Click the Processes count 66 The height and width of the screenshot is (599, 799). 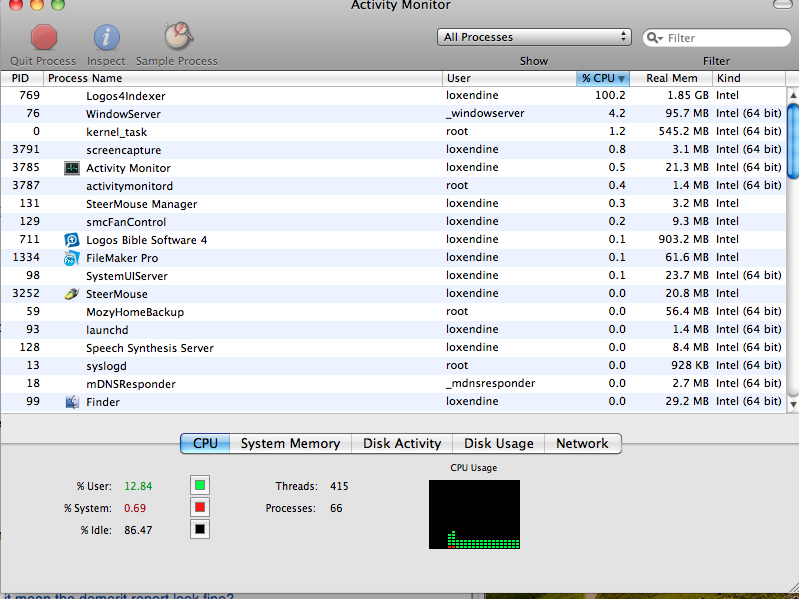336,508
